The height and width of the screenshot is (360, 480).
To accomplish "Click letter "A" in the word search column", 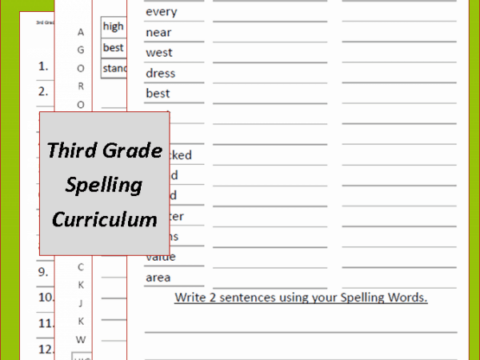I will 81,32.
